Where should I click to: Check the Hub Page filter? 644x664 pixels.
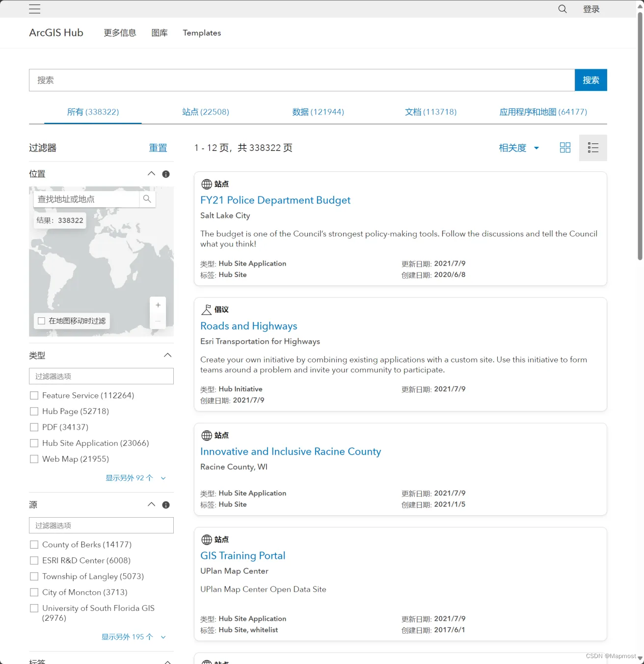pyautogui.click(x=34, y=411)
